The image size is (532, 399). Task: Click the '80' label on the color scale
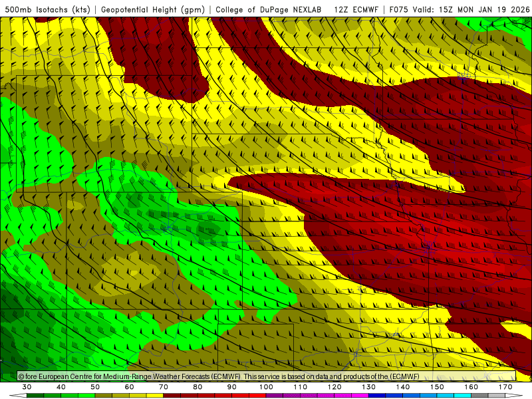[x=198, y=387]
